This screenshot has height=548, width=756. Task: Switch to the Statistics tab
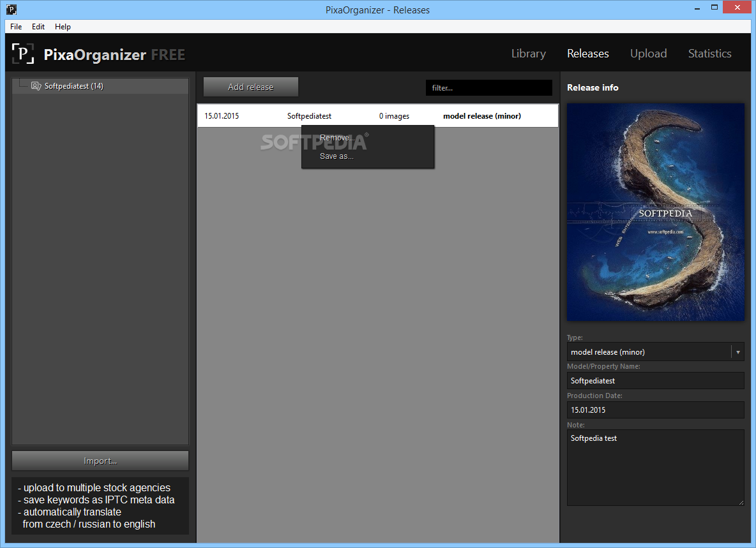pos(710,54)
